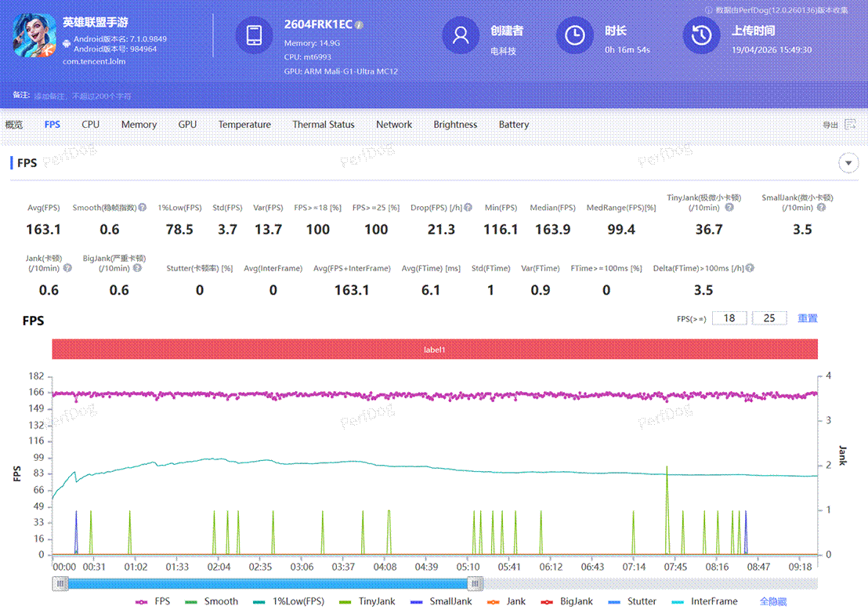Open the 概览 overview tab
This screenshot has width=868, height=613.
point(14,125)
